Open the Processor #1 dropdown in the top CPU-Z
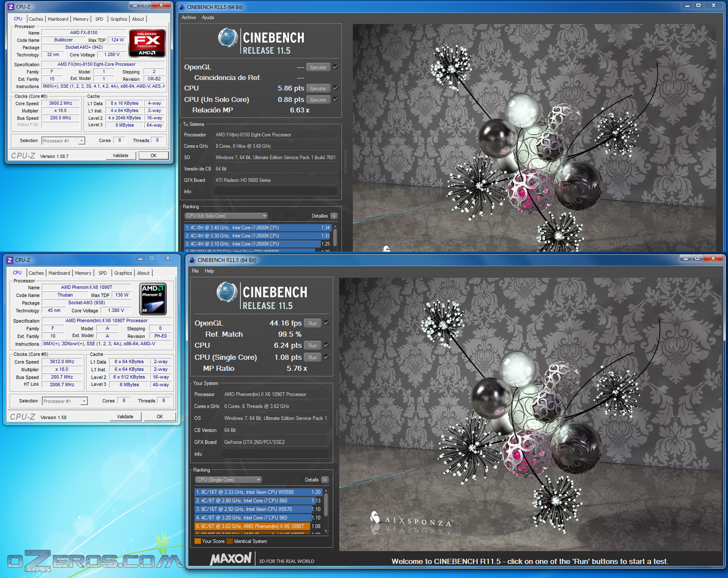The image size is (728, 578). tap(63, 141)
